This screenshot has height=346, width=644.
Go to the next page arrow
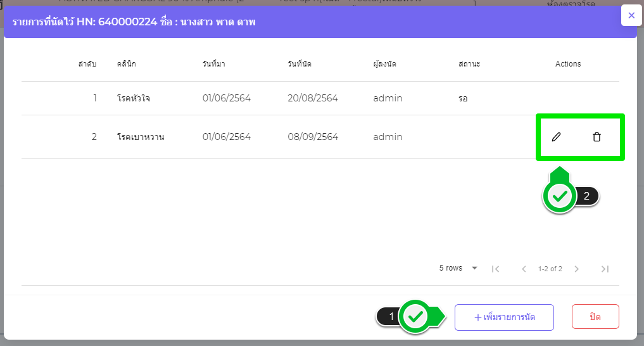pyautogui.click(x=576, y=269)
